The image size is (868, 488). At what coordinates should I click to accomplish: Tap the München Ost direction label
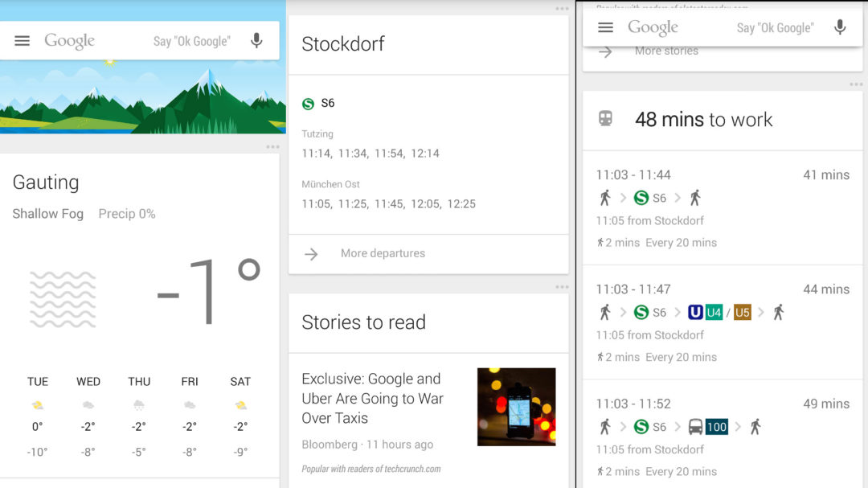click(x=330, y=184)
